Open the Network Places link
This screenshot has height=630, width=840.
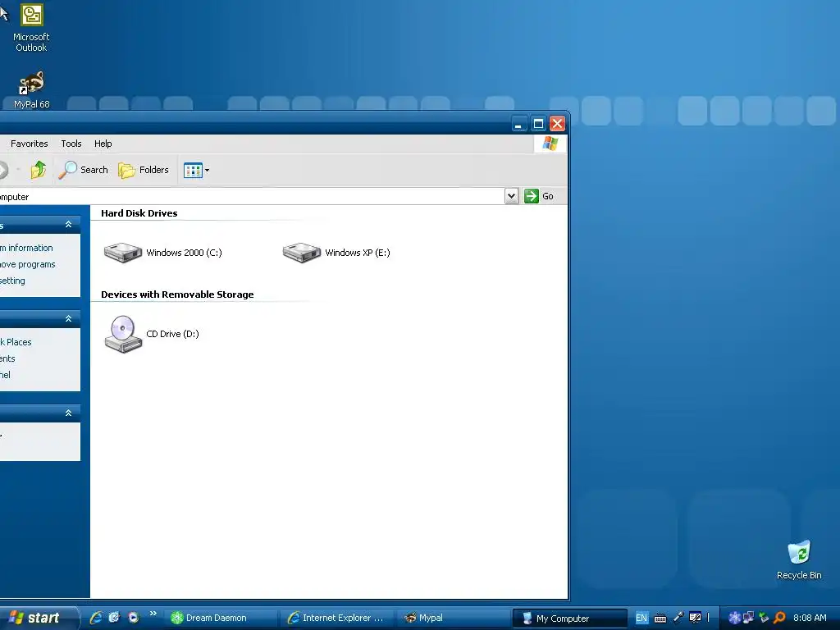tap(16, 342)
